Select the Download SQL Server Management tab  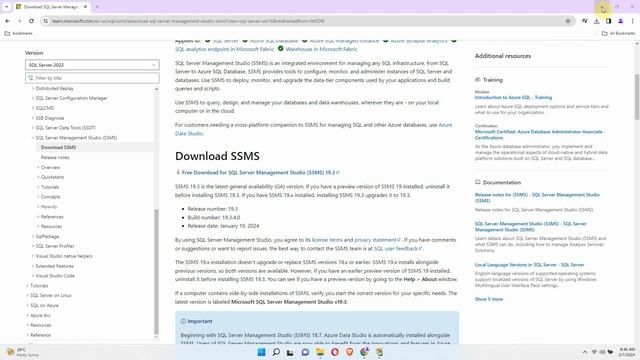(51, 7)
